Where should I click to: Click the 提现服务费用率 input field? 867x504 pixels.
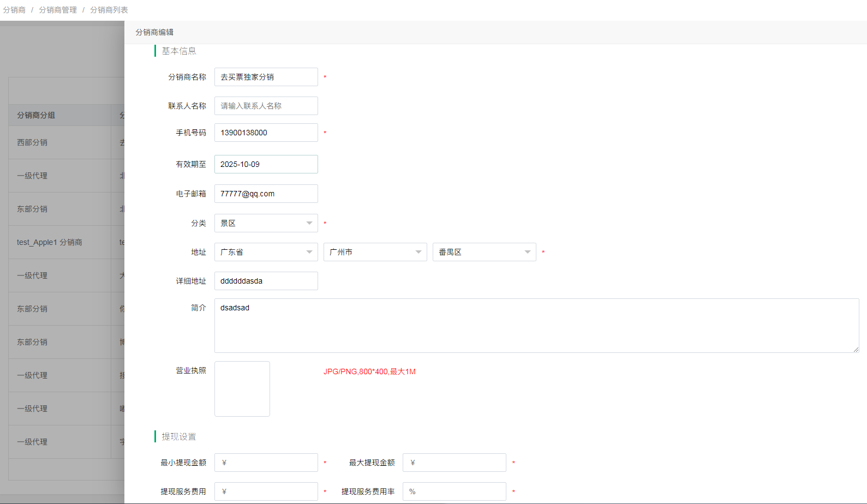click(454, 491)
